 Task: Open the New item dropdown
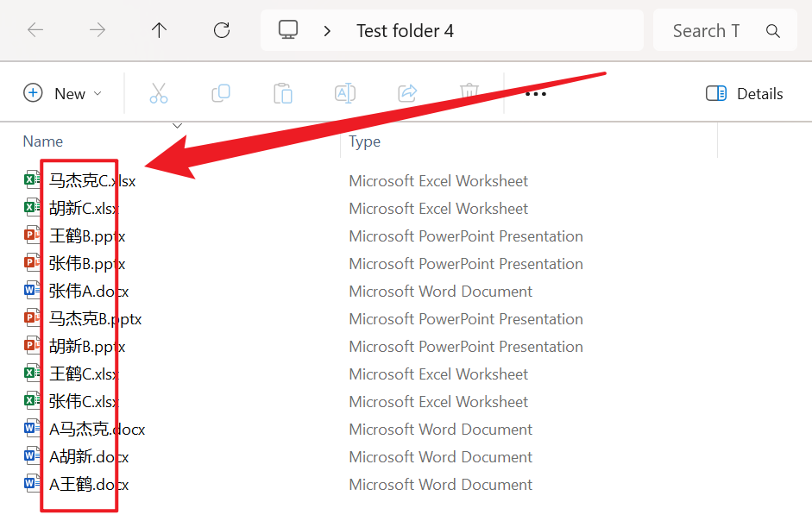click(62, 93)
